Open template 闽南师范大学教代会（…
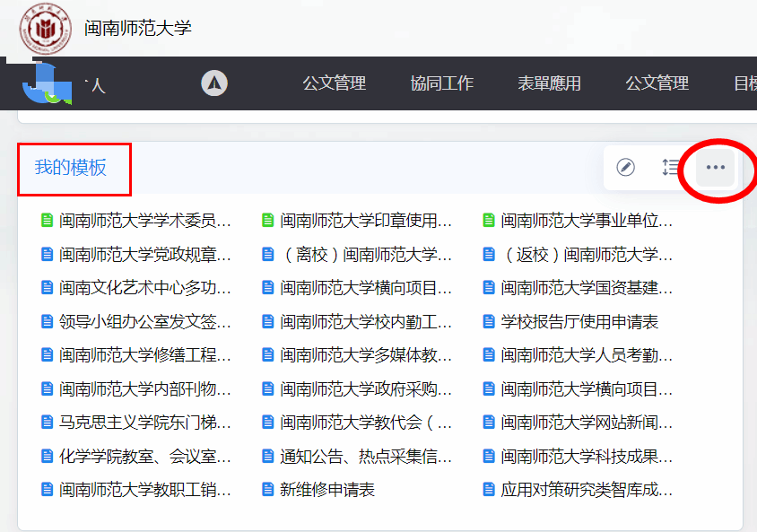757x532 pixels. tap(366, 423)
